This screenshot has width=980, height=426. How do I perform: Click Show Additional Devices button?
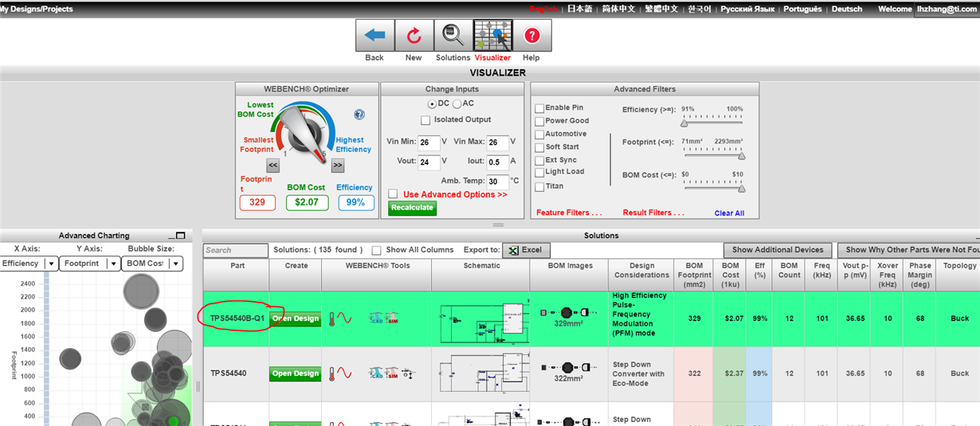[x=778, y=250]
